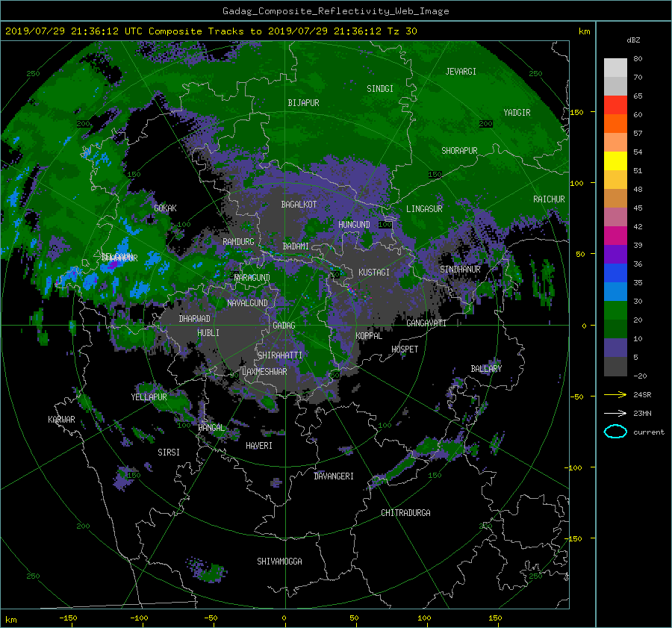
Task: Click the KOPPAL city label
Action: pos(369,335)
